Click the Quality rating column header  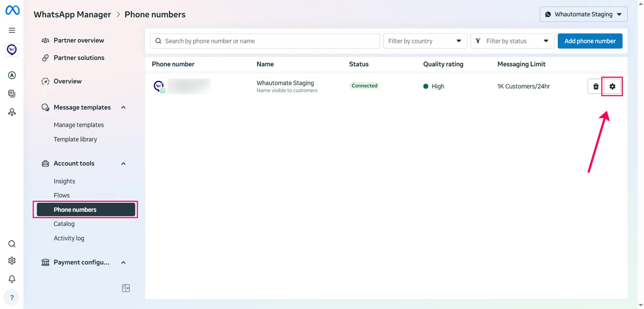443,64
